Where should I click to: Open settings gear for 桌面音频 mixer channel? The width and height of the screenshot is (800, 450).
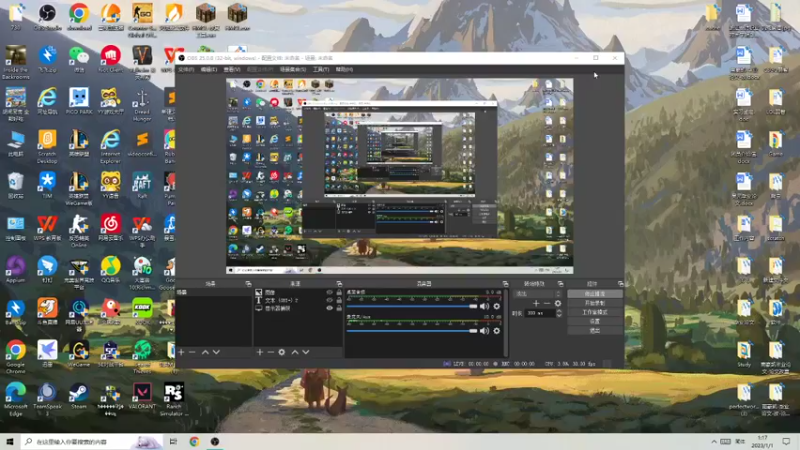click(x=496, y=307)
